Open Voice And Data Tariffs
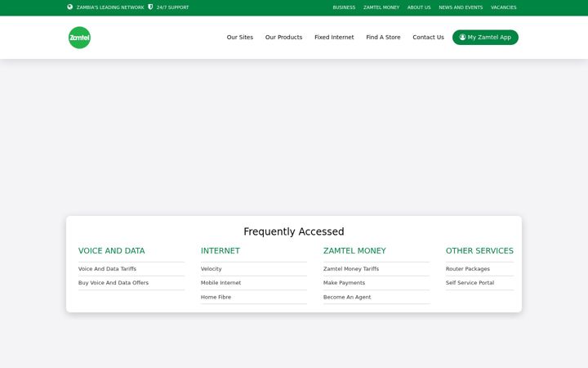Viewport: 588px width, 368px height. (x=107, y=269)
